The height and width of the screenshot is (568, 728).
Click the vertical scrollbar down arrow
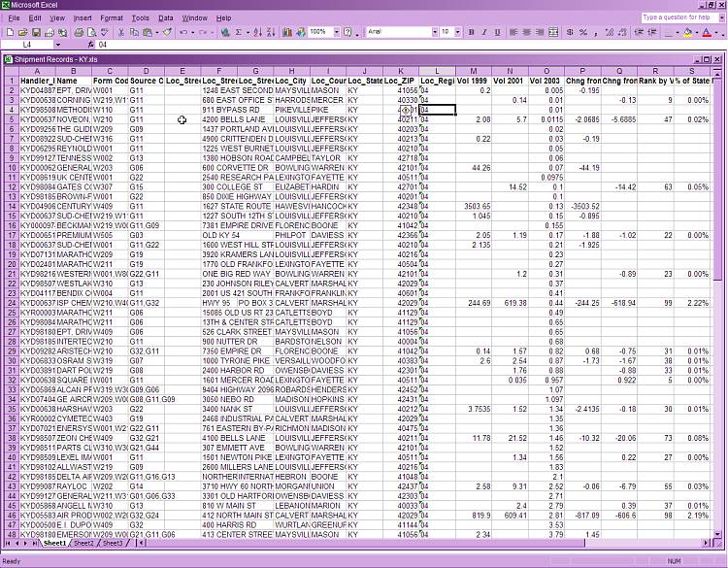(717, 535)
